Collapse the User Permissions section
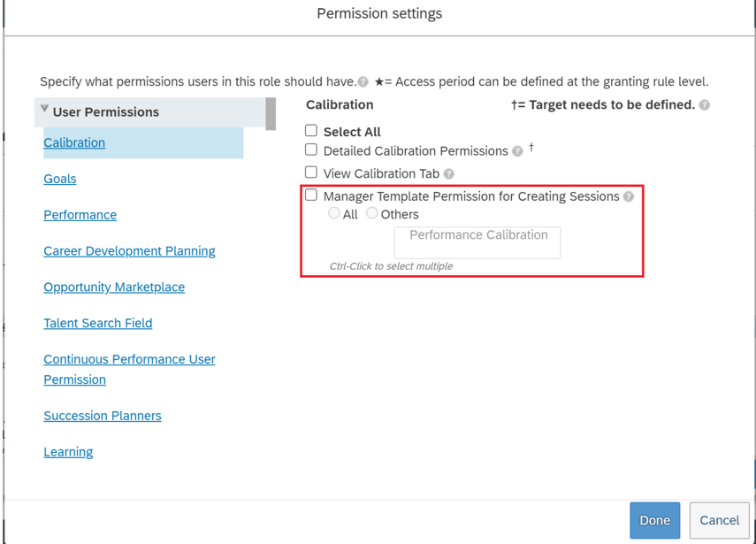The width and height of the screenshot is (756, 544). pos(44,110)
